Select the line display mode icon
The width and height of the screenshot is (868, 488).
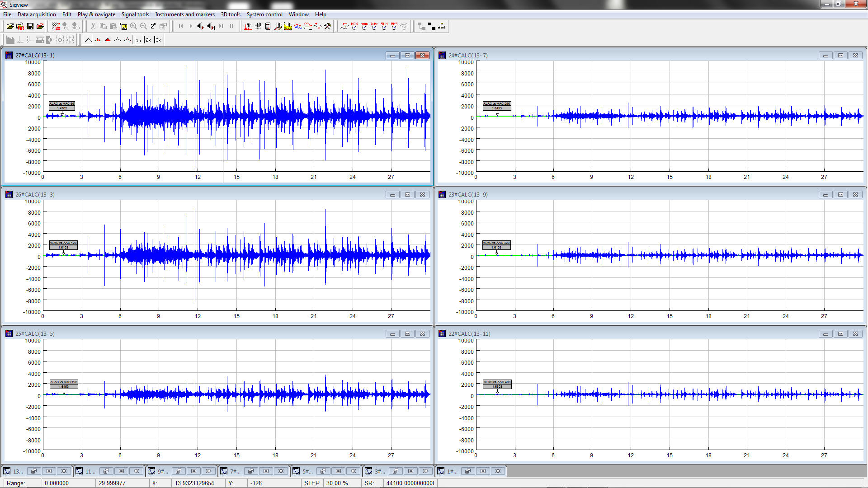click(88, 40)
